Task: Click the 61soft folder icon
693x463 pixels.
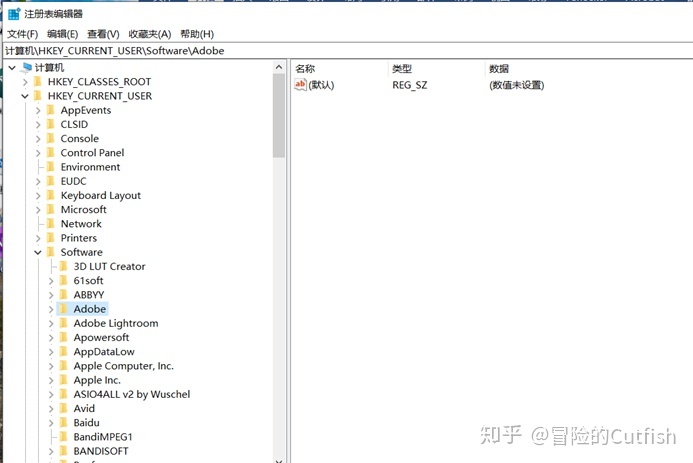Action: (x=64, y=281)
